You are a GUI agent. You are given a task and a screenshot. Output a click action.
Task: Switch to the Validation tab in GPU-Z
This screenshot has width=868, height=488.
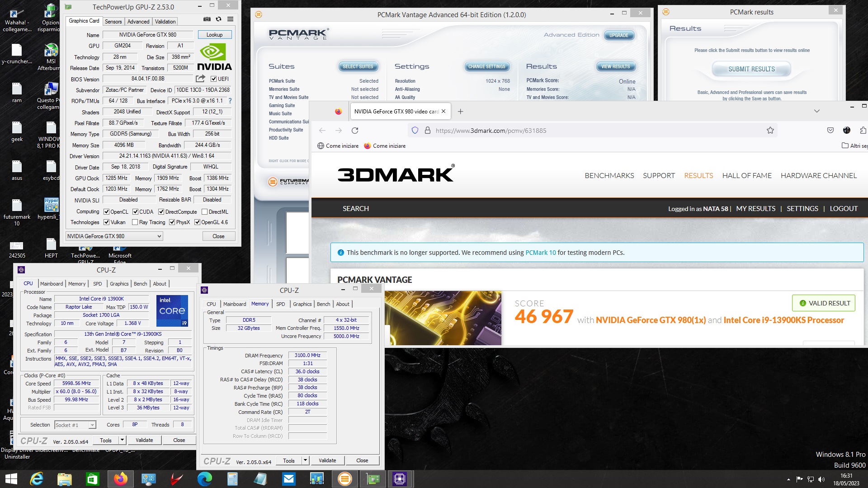(165, 21)
